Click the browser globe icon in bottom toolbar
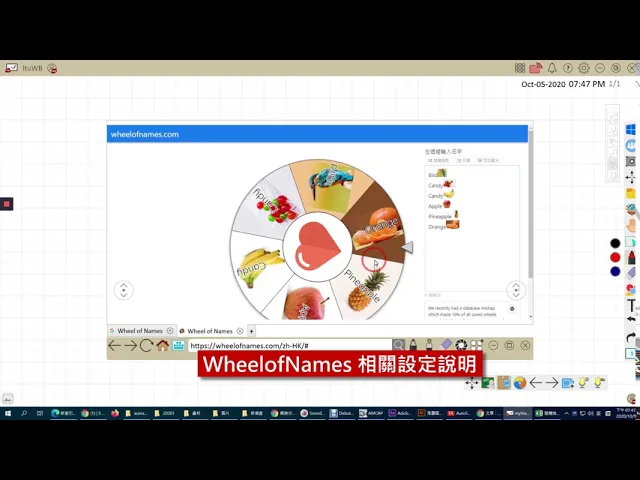Screen dimensions: 640x480 tap(520, 383)
